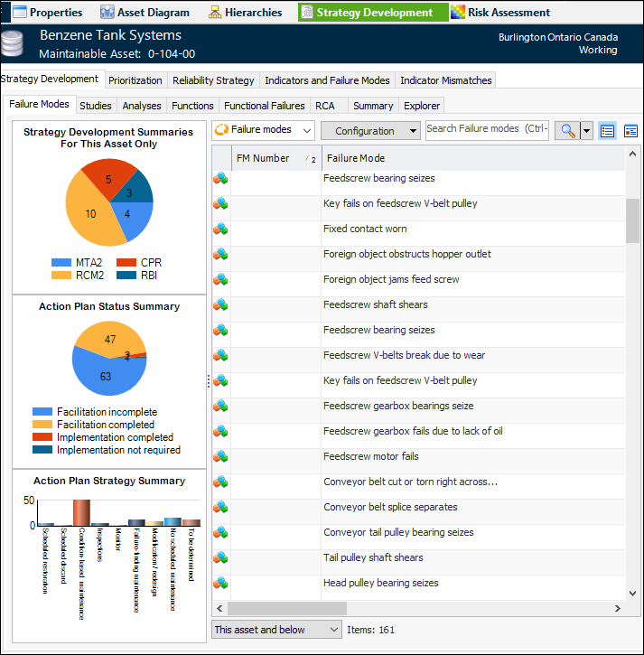Click the Asset Diagram tab icon
Viewport: 644px width, 655px height.
click(x=107, y=13)
